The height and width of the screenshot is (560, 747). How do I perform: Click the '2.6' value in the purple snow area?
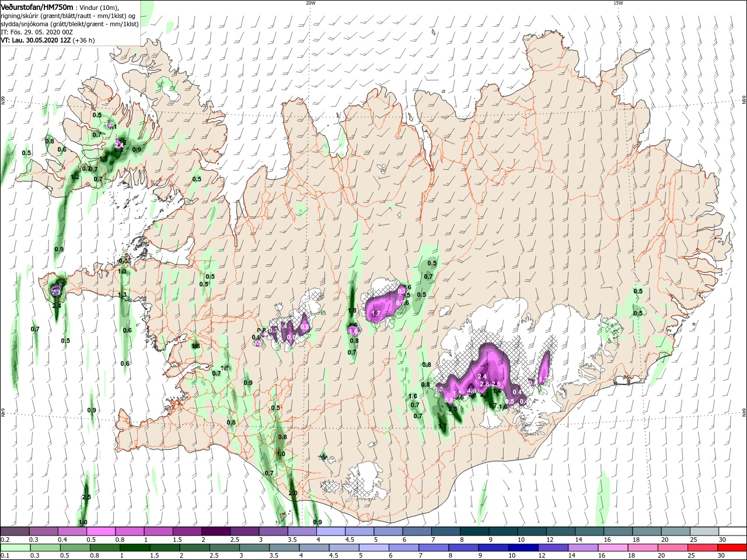coord(497,384)
